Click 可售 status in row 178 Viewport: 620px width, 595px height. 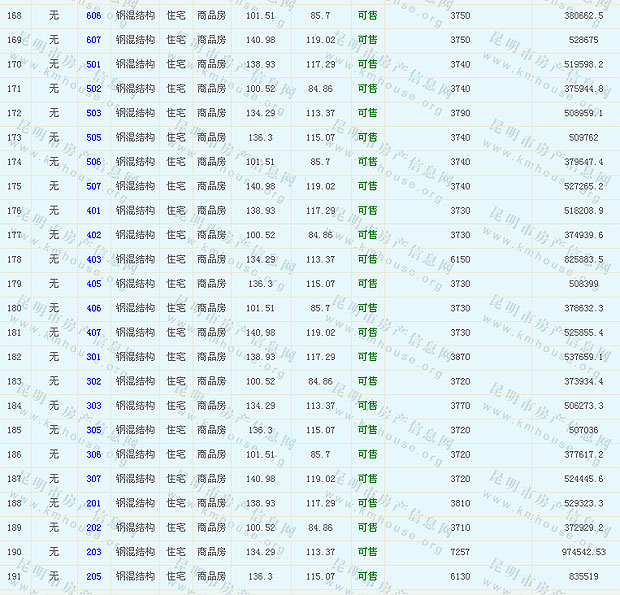(367, 260)
